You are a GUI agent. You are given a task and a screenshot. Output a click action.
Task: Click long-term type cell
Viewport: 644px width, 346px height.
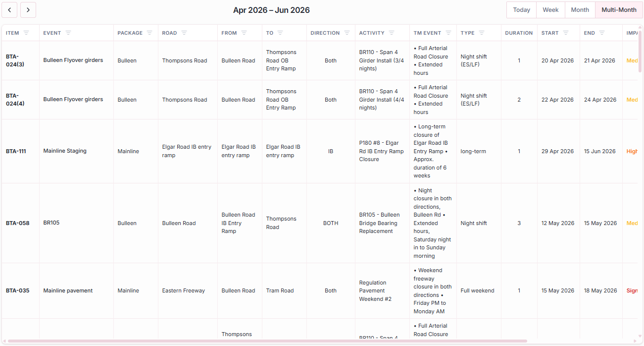[473, 151]
